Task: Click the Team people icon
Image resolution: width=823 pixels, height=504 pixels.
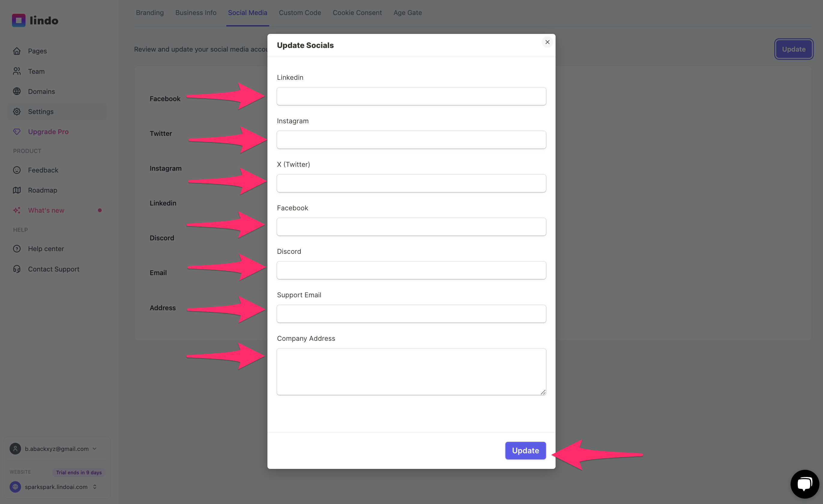Action: (x=17, y=71)
